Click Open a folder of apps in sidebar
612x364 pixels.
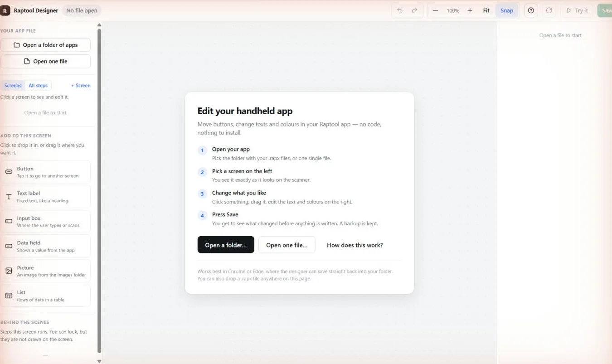coord(45,45)
